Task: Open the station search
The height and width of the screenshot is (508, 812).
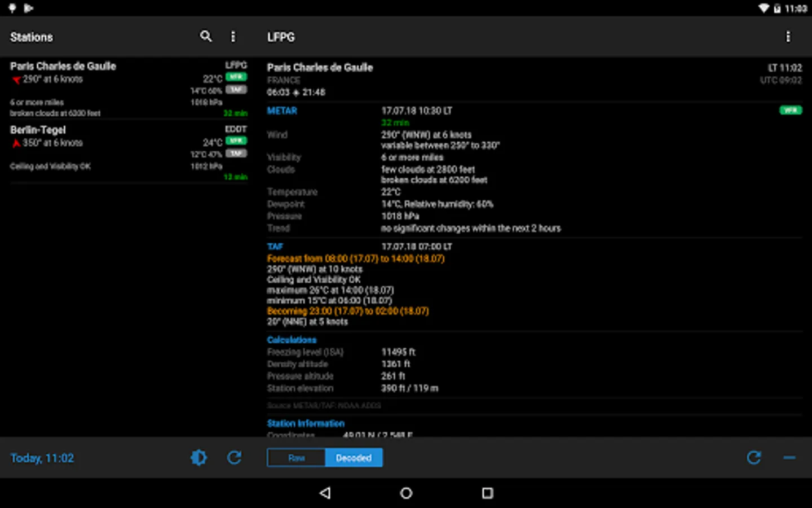Action: tap(206, 37)
